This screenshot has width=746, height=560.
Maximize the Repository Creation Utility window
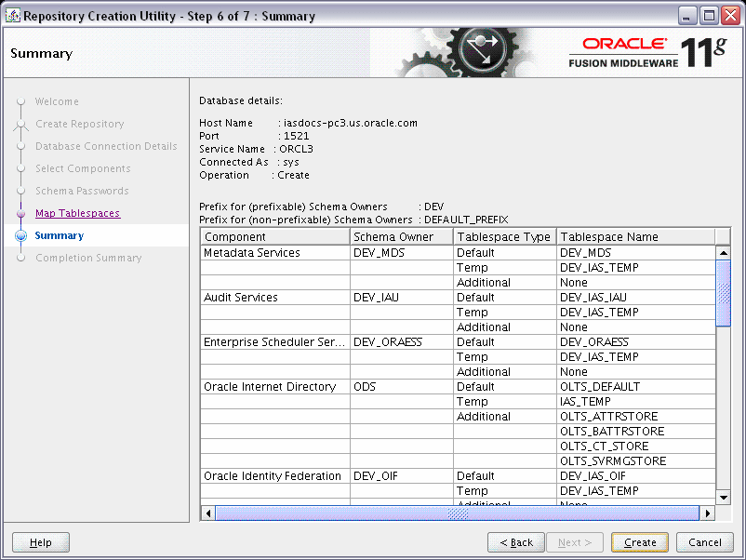coord(709,16)
